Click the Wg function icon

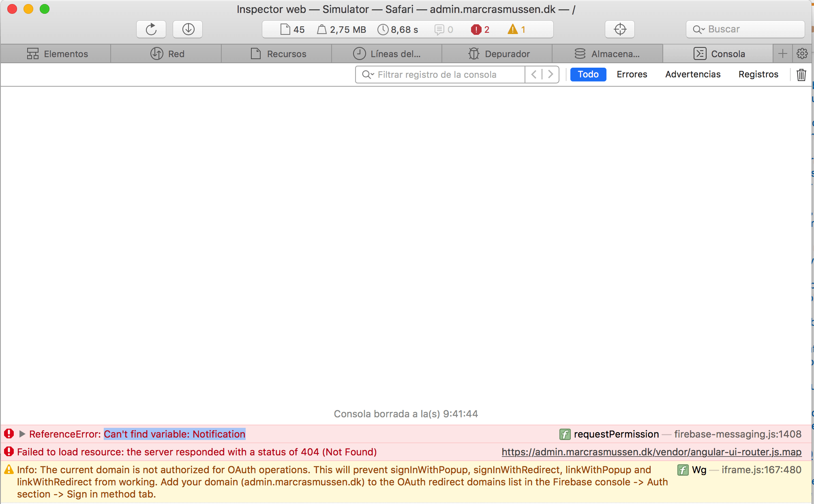[683, 470]
